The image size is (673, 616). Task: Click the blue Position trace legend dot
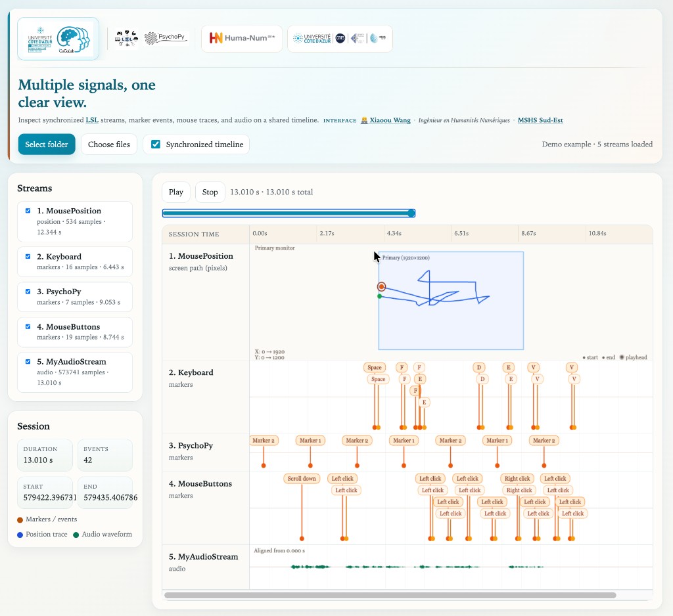(20, 535)
